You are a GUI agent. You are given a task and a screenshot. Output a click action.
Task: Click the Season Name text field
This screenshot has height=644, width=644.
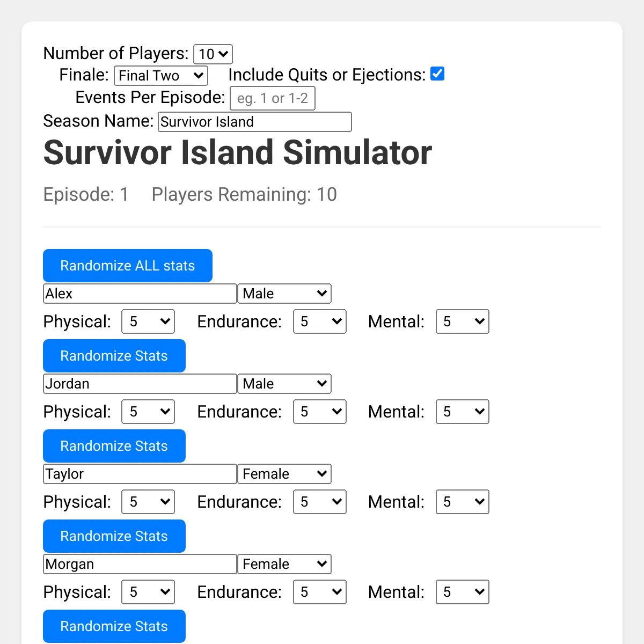pos(254,122)
